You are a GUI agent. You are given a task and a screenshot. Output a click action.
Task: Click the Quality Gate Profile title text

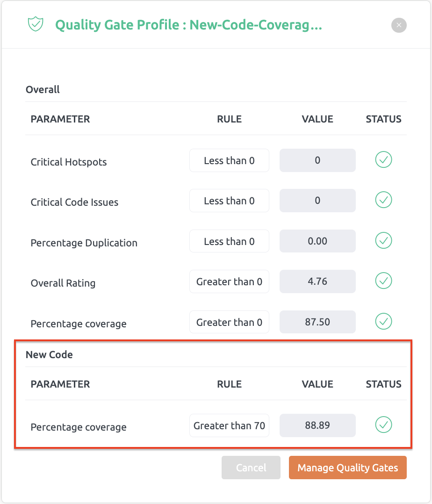189,25
